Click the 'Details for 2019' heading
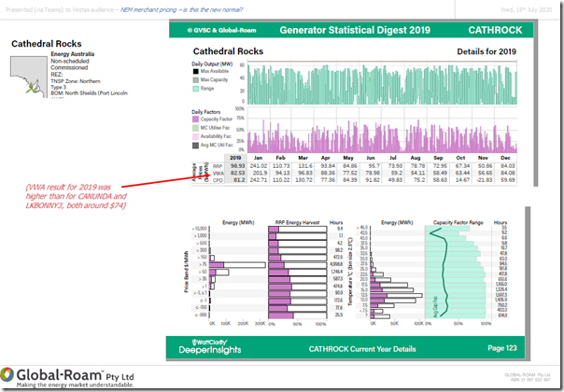The image size is (564, 392). [x=486, y=51]
